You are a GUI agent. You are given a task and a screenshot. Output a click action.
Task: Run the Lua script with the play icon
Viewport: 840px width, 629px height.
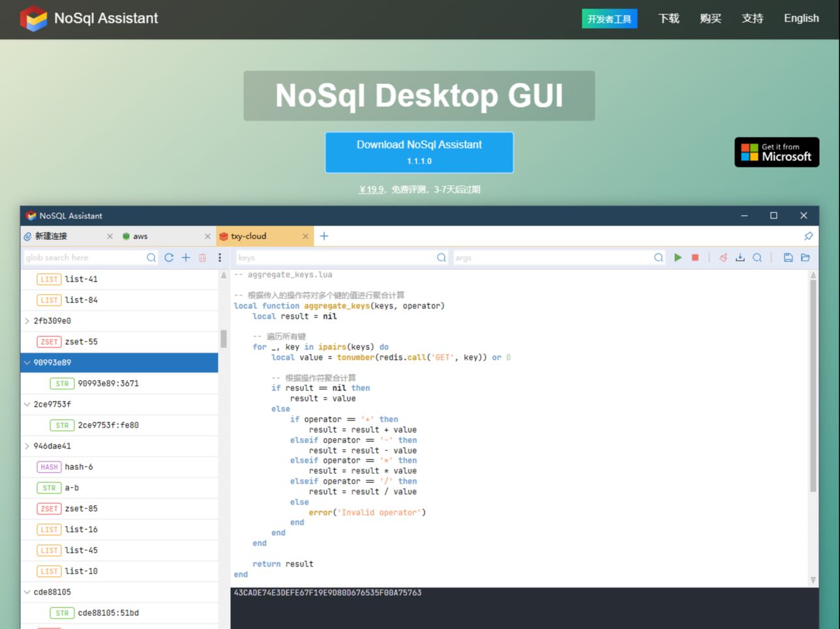click(x=678, y=257)
